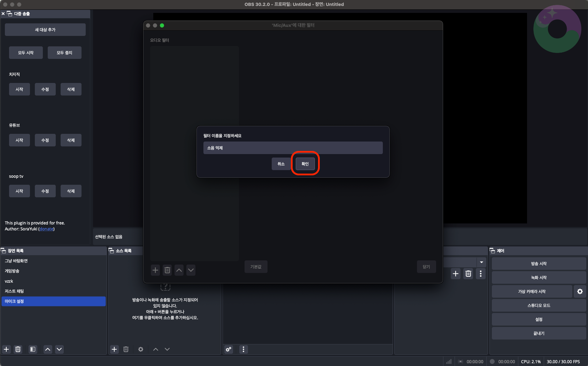588x366 pixels.
Task: Remove selected source with trash icon
Action: pyautogui.click(x=126, y=349)
